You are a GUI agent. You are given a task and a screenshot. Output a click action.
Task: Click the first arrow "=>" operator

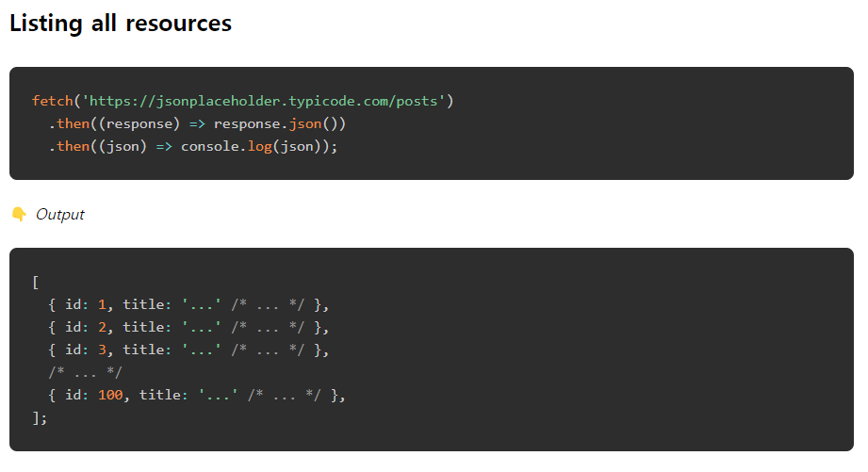click(197, 124)
